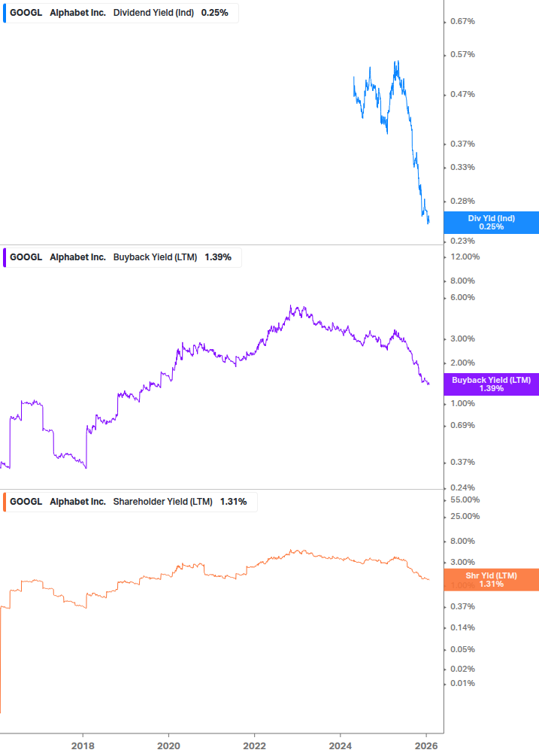The height and width of the screenshot is (756, 539).
Task: Click the 0.25% value in the Dividend Yield legend
Action: (215, 13)
